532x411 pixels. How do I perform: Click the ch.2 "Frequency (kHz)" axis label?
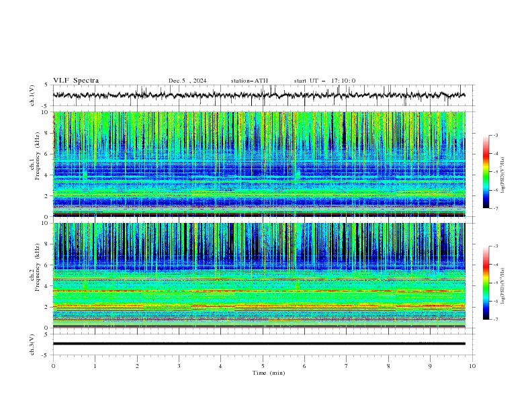pos(38,267)
